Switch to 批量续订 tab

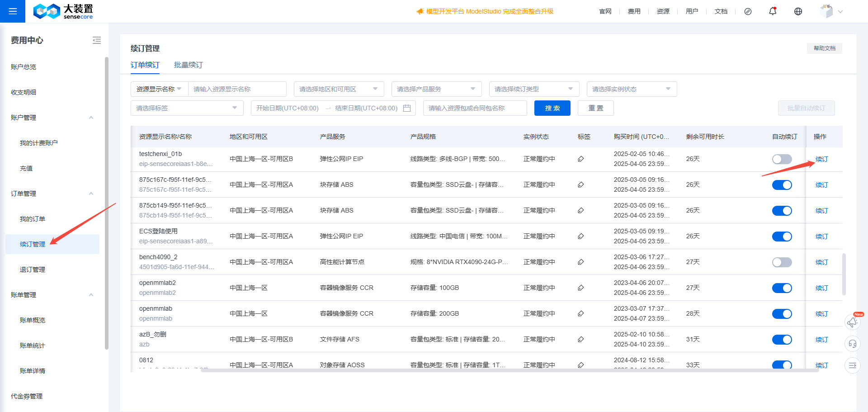point(189,65)
